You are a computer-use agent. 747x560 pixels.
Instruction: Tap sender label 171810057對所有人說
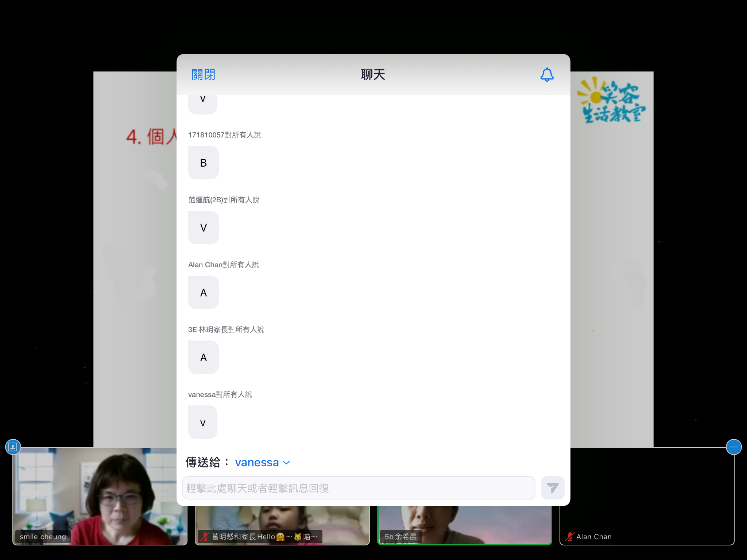click(224, 135)
